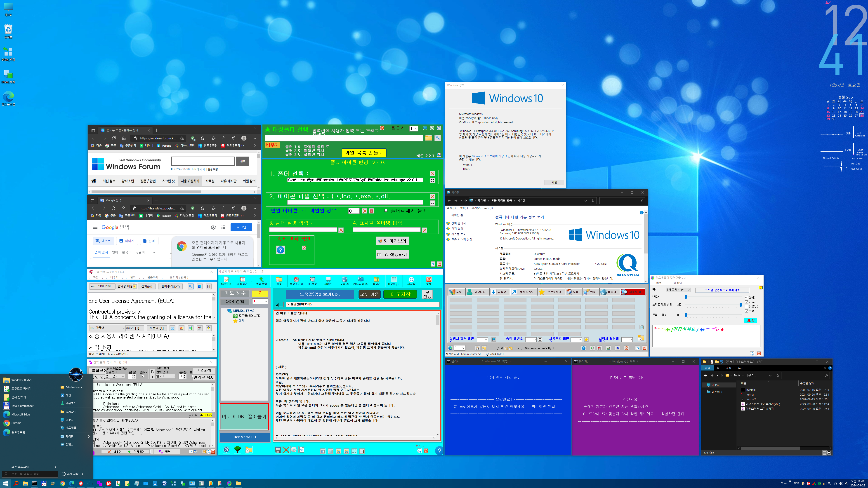Click yellow folder icon beside target folder input
Screen dimensions: 868x488
(x=428, y=138)
